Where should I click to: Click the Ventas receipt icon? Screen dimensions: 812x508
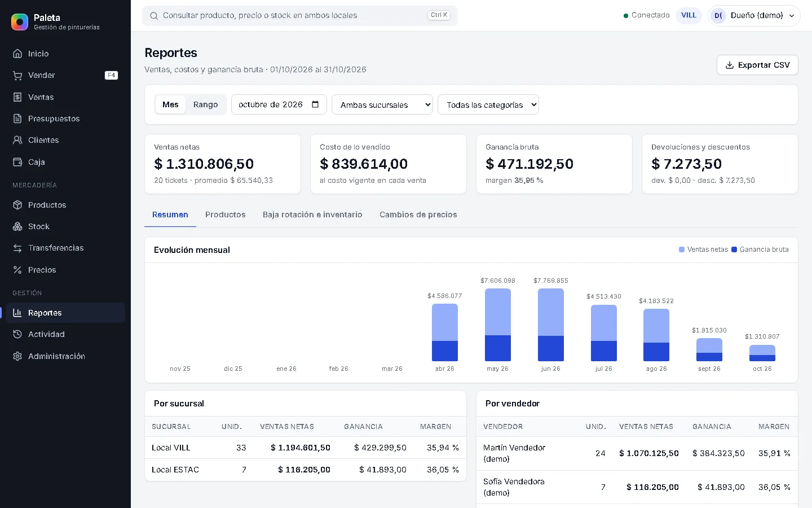[17, 97]
